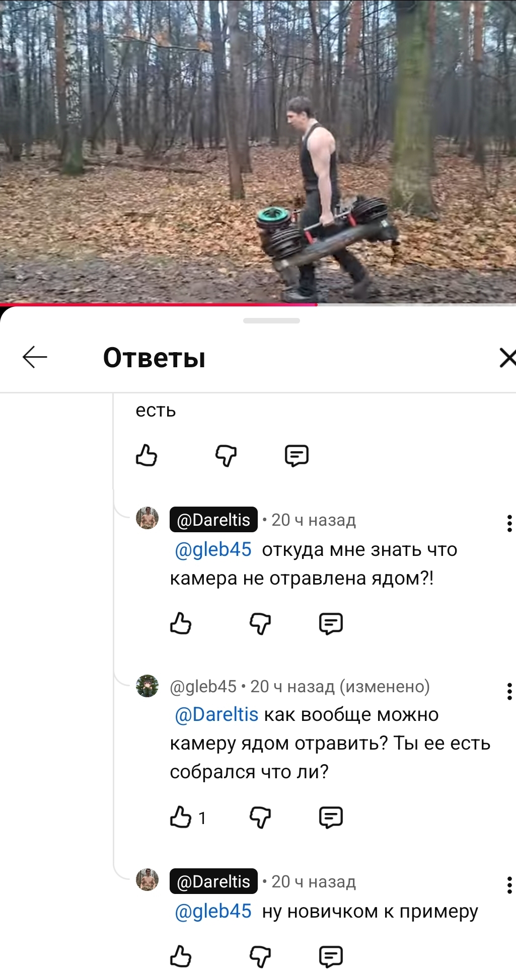Tap gleb45's profile avatar

(x=147, y=686)
